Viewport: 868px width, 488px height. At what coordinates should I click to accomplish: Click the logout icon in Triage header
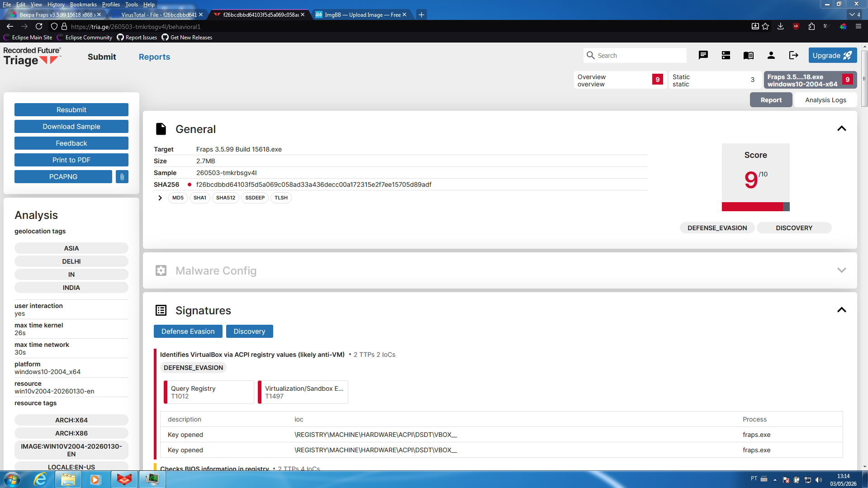pyautogui.click(x=794, y=55)
